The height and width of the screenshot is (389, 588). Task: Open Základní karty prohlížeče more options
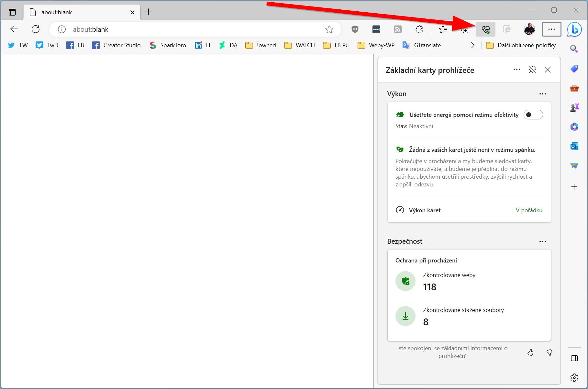(x=517, y=70)
